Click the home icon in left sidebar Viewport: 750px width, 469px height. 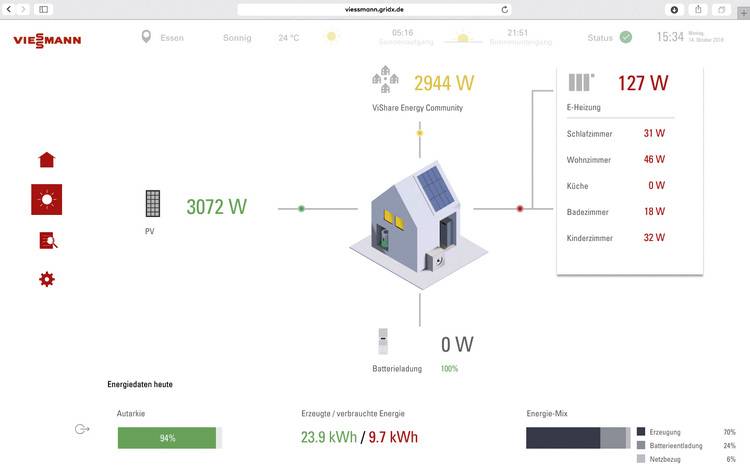tap(46, 160)
